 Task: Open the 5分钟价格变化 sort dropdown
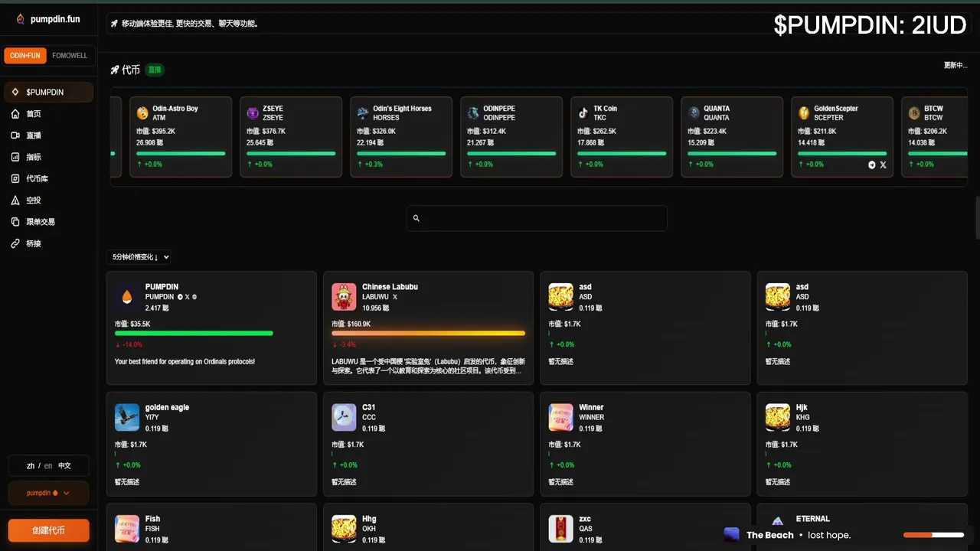pos(139,257)
